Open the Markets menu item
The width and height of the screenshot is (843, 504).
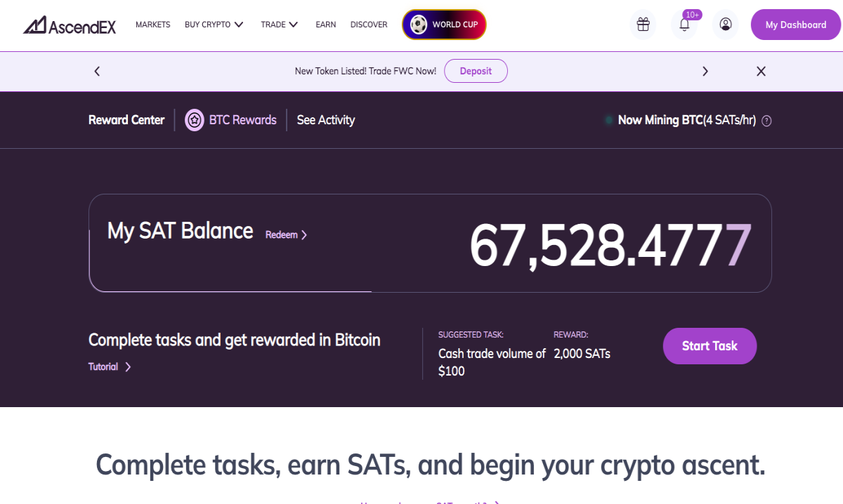(x=153, y=25)
